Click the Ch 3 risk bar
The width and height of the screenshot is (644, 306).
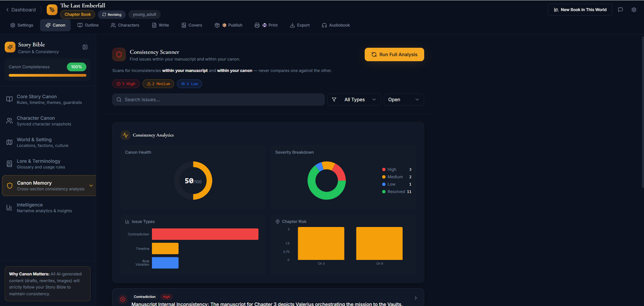[321, 243]
